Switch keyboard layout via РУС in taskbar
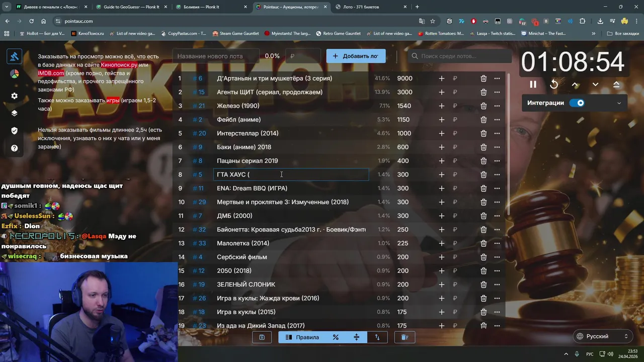 tap(590, 354)
